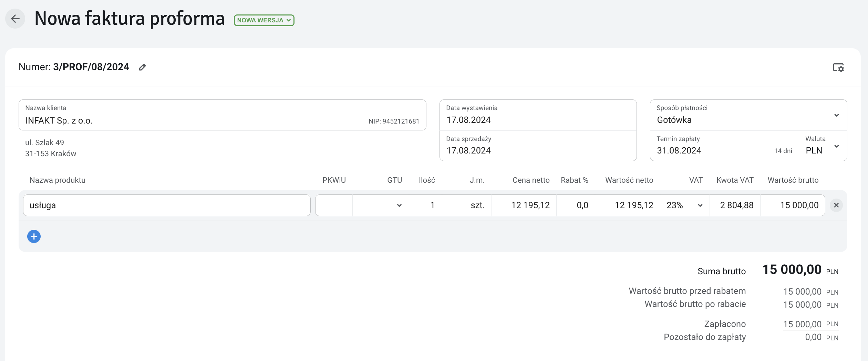Click the Wartość brutto column header
The image size is (868, 361).
pos(793,180)
